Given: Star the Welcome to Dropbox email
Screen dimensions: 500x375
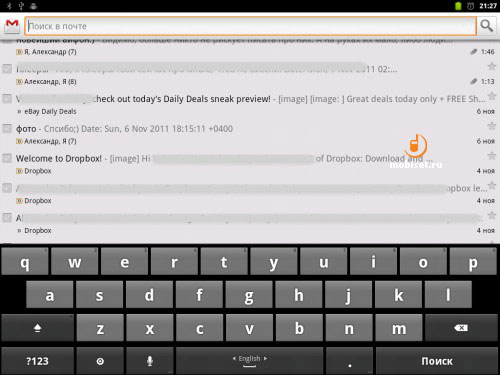Looking at the screenshot, I should tap(492, 156).
